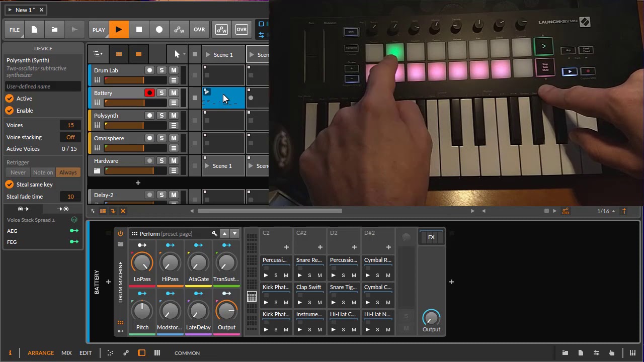Set Retrigger to Always
The height and width of the screenshot is (362, 644).
[68, 172]
